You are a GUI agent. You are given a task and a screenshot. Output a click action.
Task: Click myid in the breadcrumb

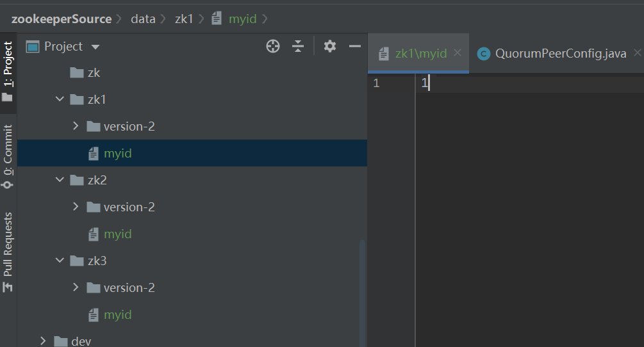[242, 19]
